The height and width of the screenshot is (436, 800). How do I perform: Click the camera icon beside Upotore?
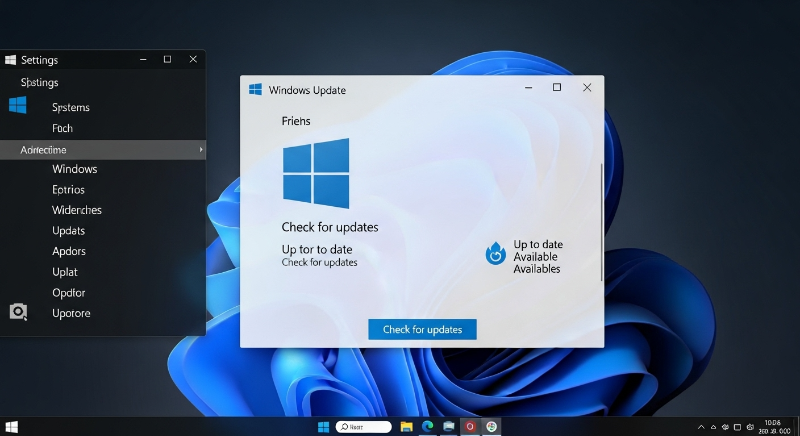pos(18,312)
